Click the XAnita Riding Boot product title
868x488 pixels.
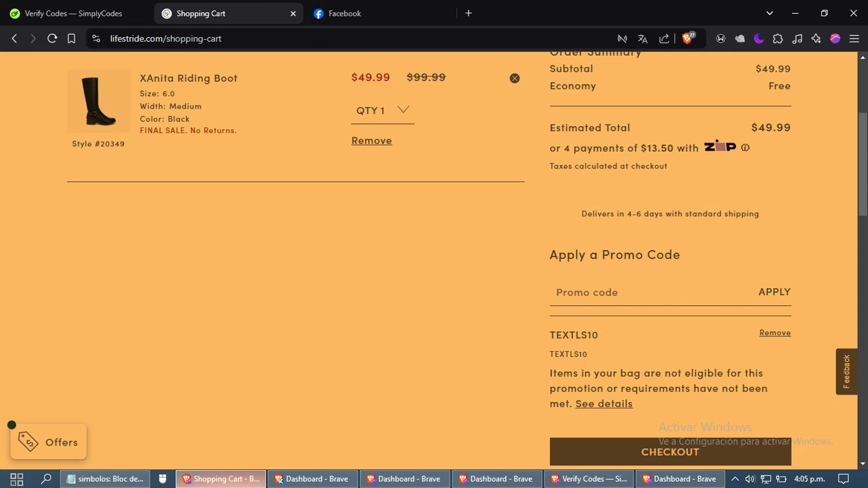point(189,78)
